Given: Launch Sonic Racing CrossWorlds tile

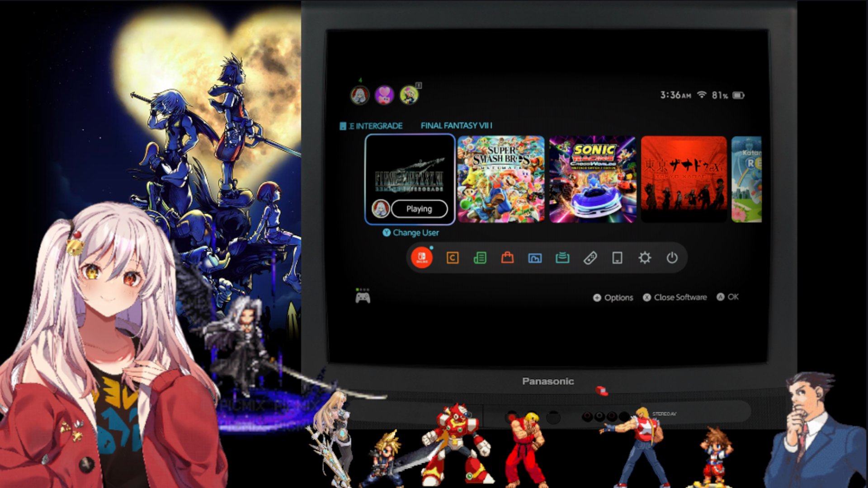Looking at the screenshot, I should (593, 179).
